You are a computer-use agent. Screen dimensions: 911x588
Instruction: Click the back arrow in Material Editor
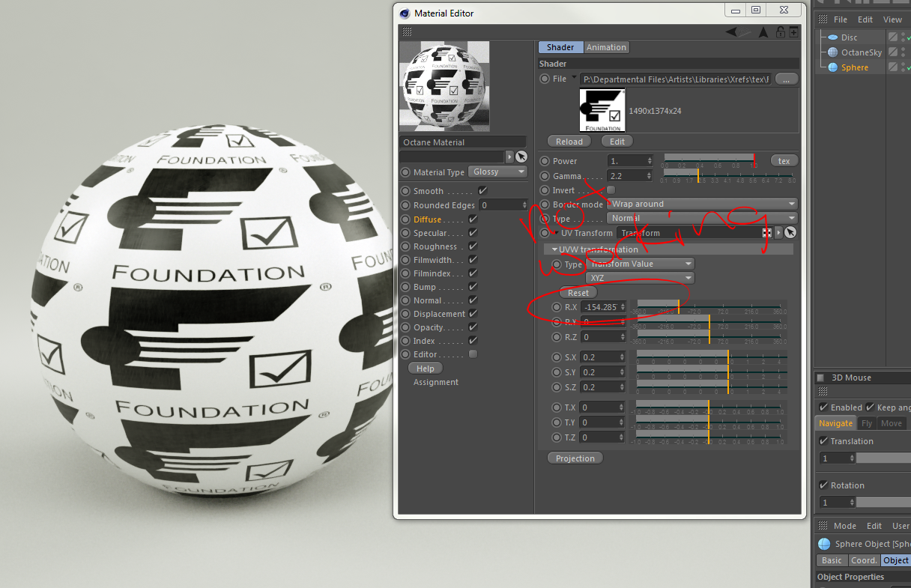[732, 31]
